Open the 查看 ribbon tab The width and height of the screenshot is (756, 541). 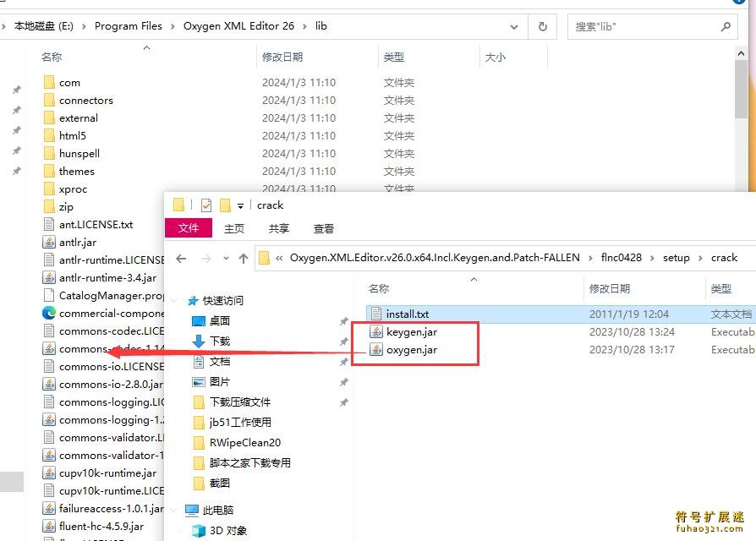point(324,228)
